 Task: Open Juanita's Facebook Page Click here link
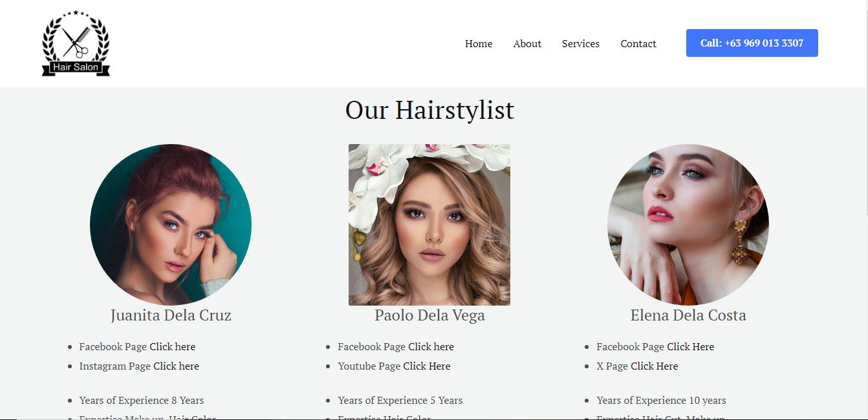172,347
